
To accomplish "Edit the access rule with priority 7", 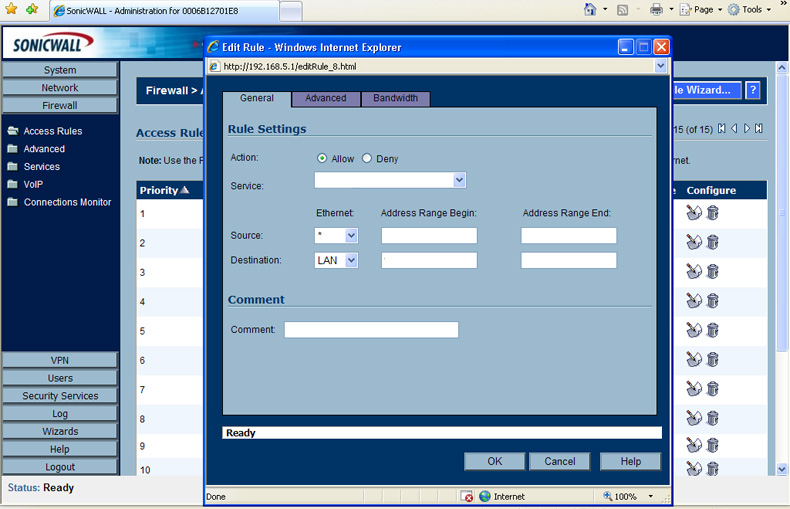I will pos(694,389).
